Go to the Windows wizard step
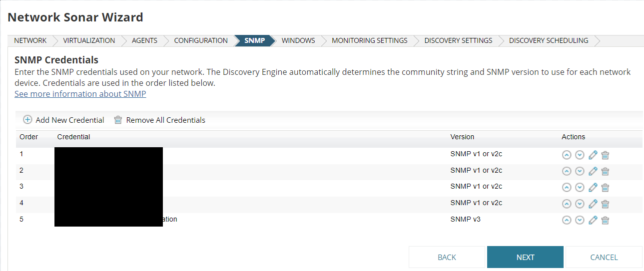The height and width of the screenshot is (271, 644). pos(298,40)
